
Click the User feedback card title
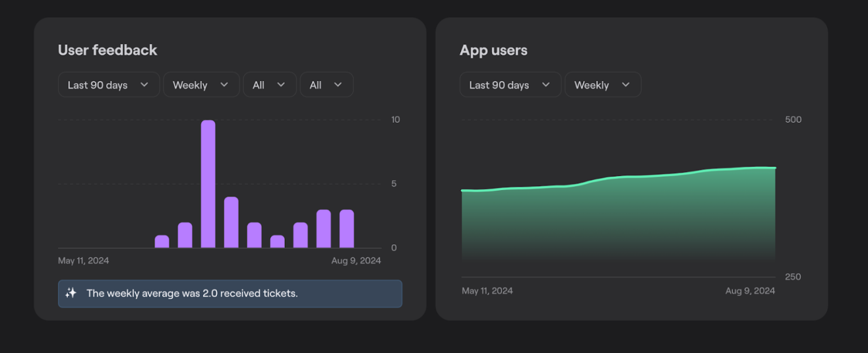click(x=107, y=50)
